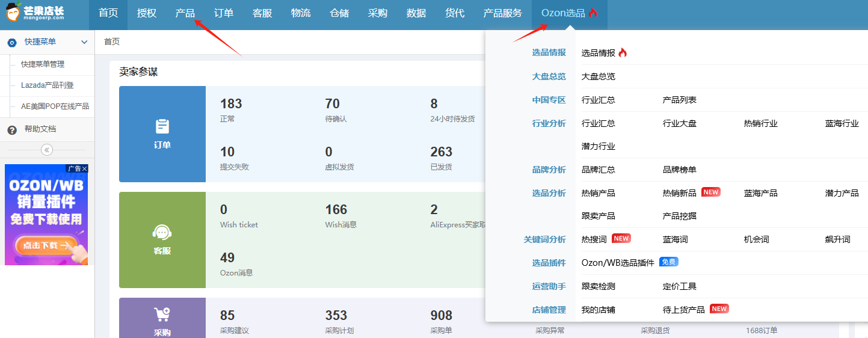Click flame icon beside Ozon选品 tab
The width and height of the screenshot is (868, 338).
[593, 13]
